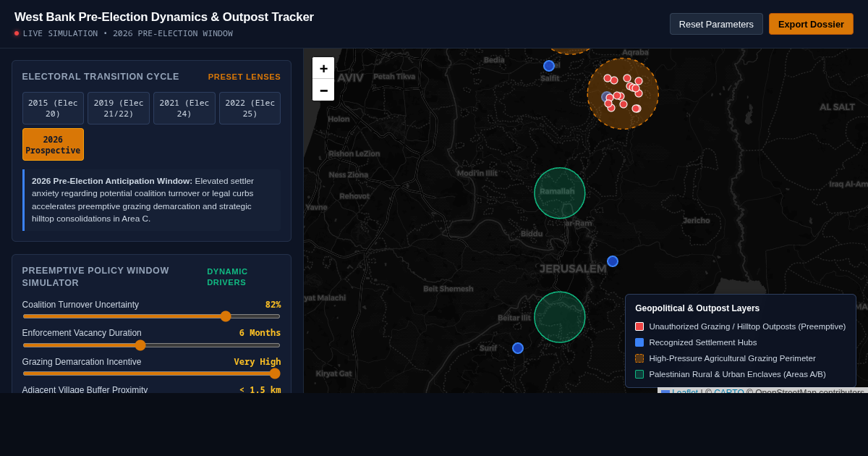Select the 2026 Prospective cycle
This screenshot has height=456, width=868.
[x=53, y=145]
